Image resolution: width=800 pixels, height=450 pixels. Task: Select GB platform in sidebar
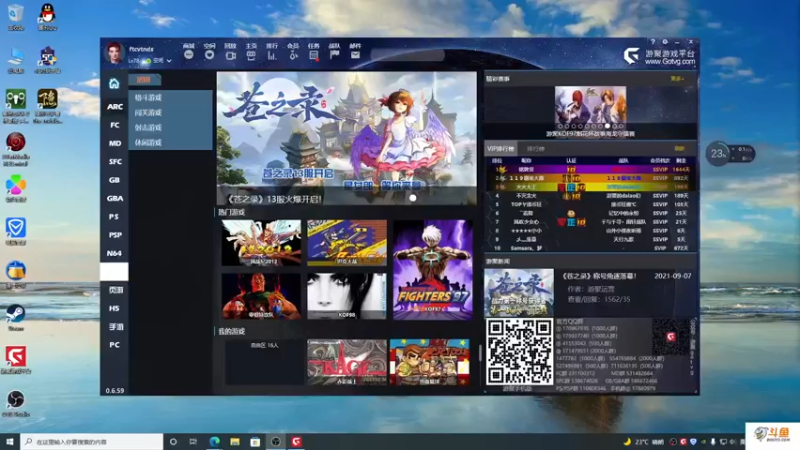click(115, 180)
